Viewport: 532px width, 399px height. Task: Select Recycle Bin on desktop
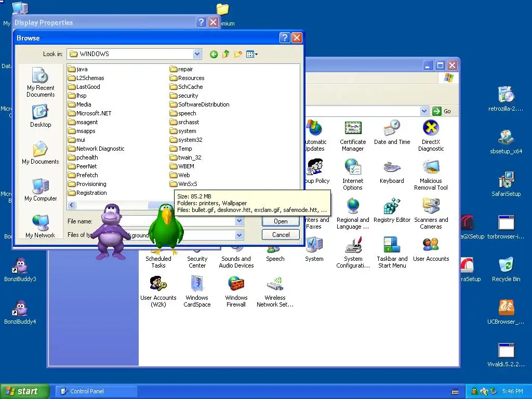(506, 270)
